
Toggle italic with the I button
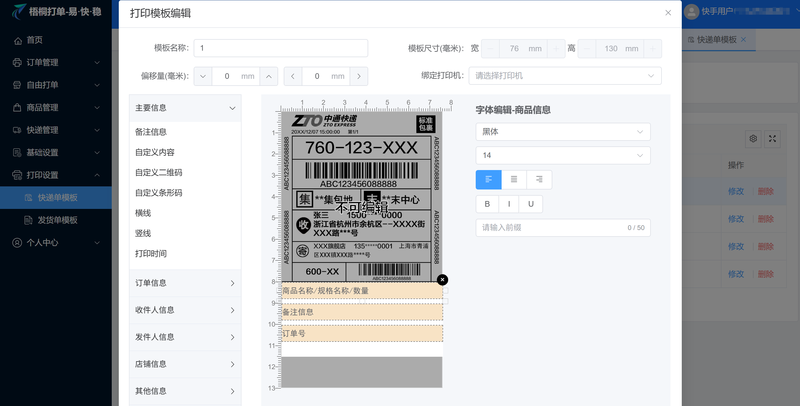(x=509, y=204)
